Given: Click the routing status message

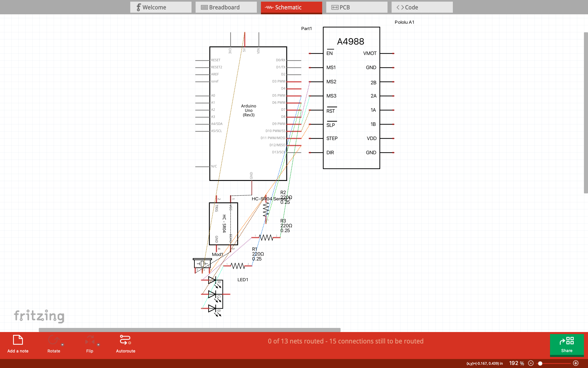Looking at the screenshot, I should pyautogui.click(x=345, y=341).
